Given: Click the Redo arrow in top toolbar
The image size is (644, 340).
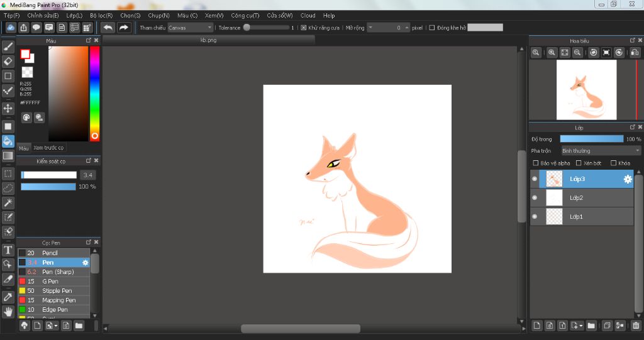Looking at the screenshot, I should pyautogui.click(x=124, y=28).
